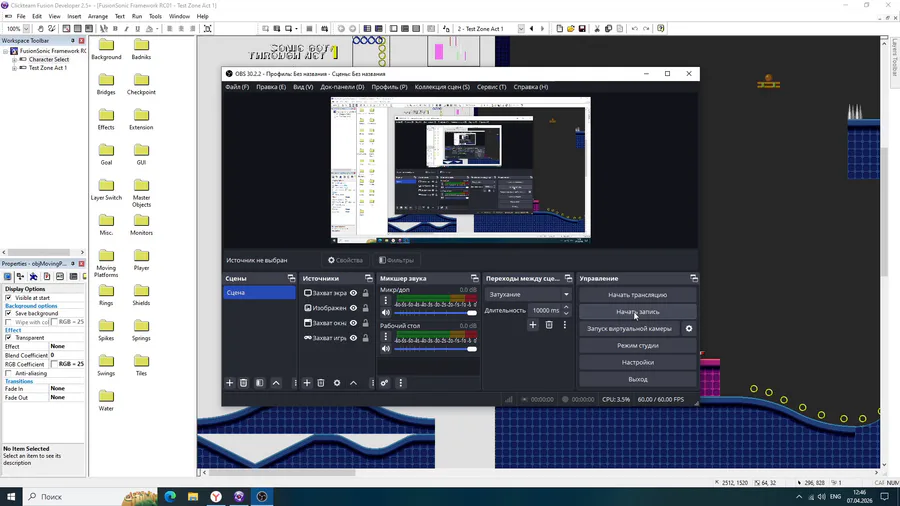Open File Explorer from the taskbar

[x=193, y=496]
